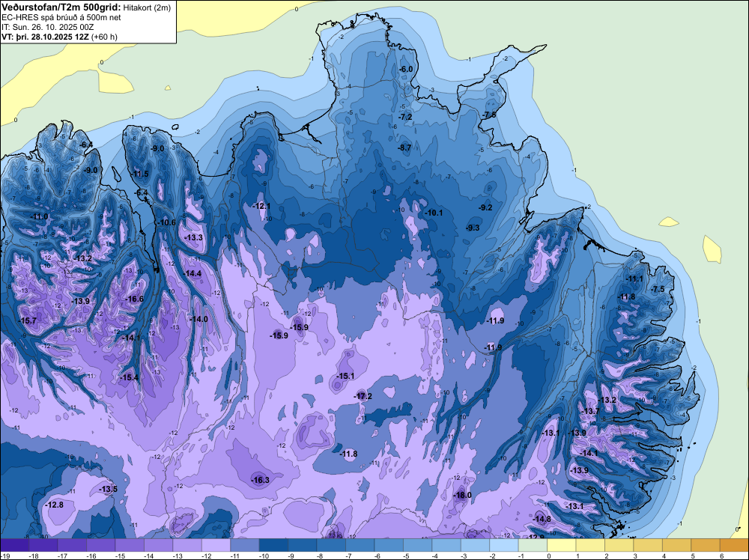This screenshot has height=560, width=749.
Task: Click the -13.5 temperature label
Action: coord(107,490)
